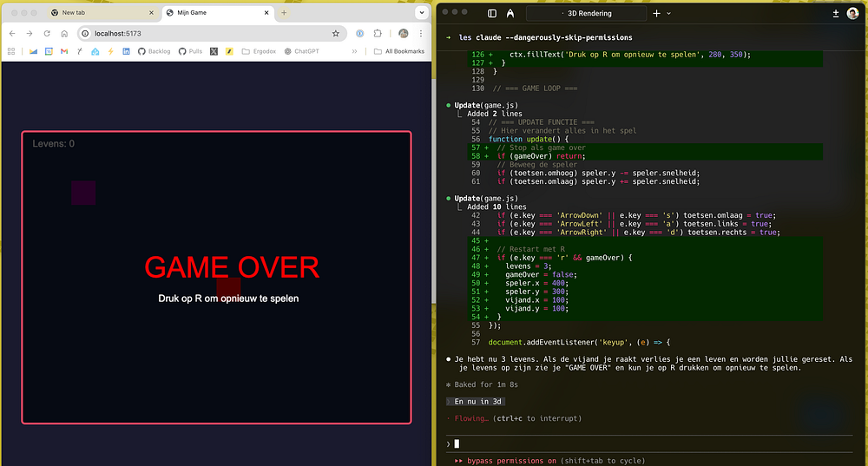
Task: Focus the localhost:5173 address bar
Action: point(210,34)
